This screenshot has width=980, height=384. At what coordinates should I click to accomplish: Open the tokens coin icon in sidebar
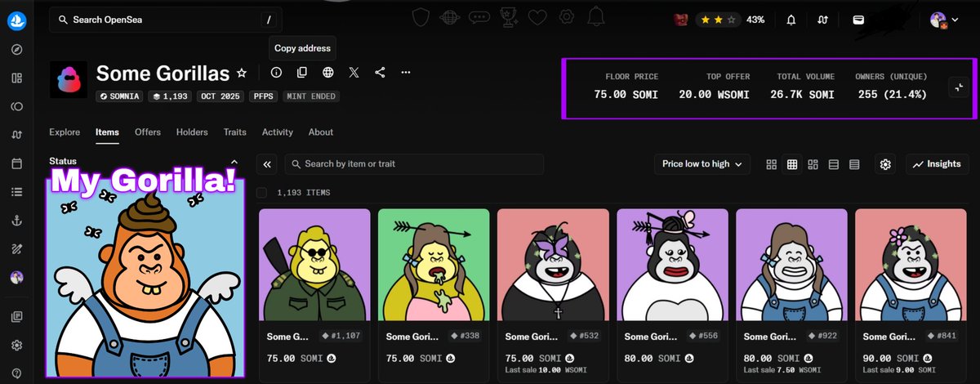click(16, 106)
